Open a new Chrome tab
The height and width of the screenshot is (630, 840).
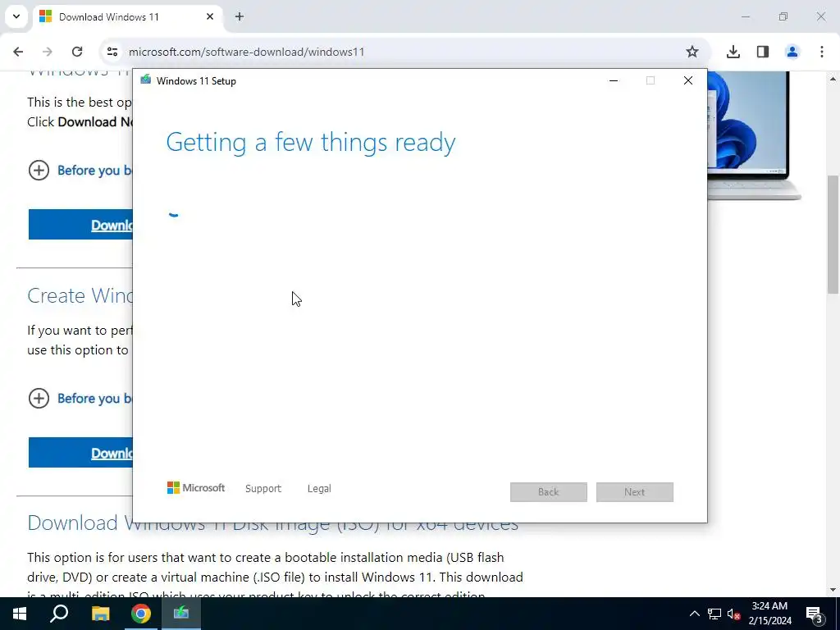240,16
